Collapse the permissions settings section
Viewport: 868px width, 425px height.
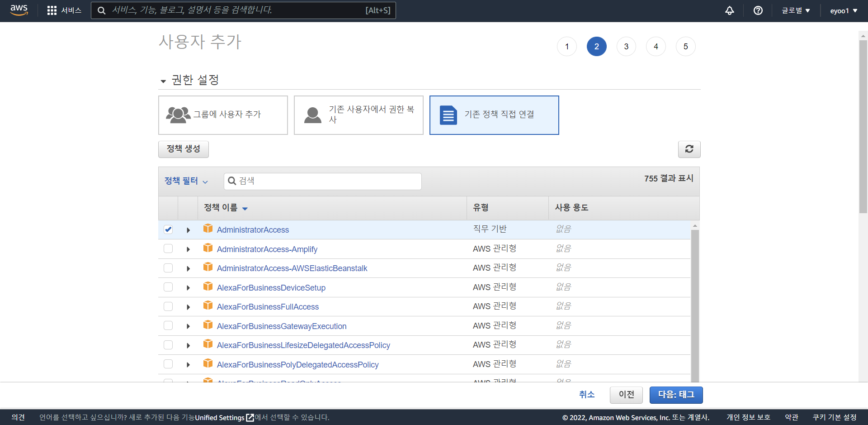click(x=163, y=81)
